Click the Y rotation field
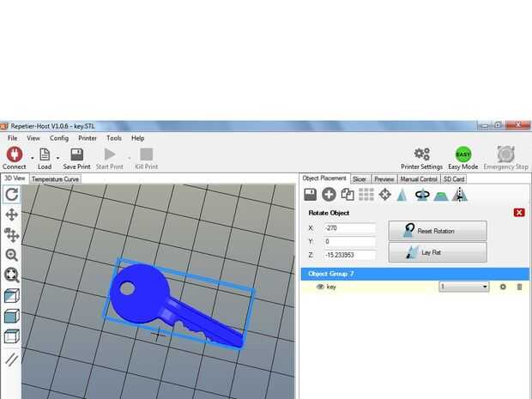The height and width of the screenshot is (399, 532). click(350, 242)
